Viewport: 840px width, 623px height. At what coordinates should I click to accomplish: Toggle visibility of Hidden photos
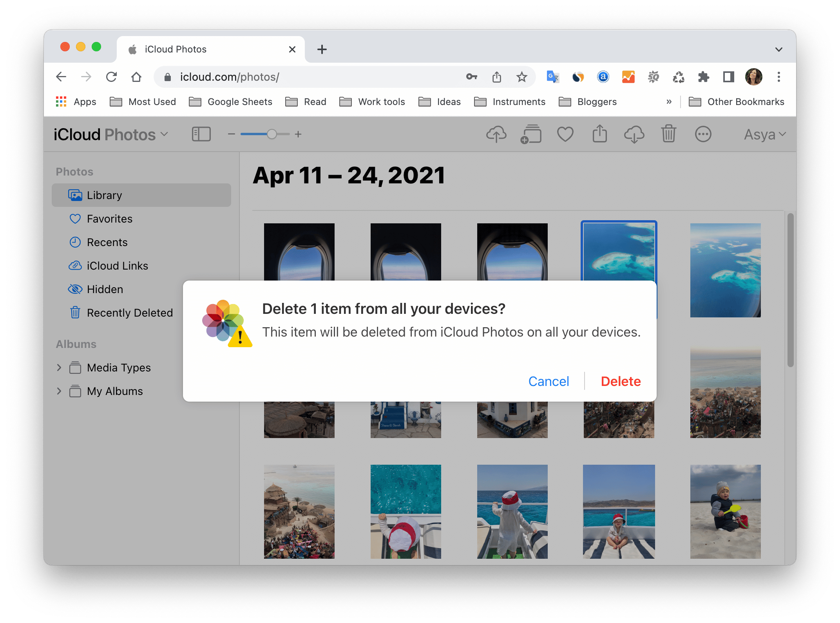tap(105, 289)
